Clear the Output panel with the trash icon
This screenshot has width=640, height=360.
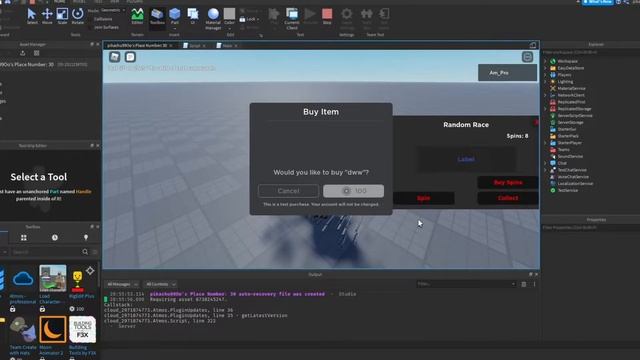coord(524,284)
